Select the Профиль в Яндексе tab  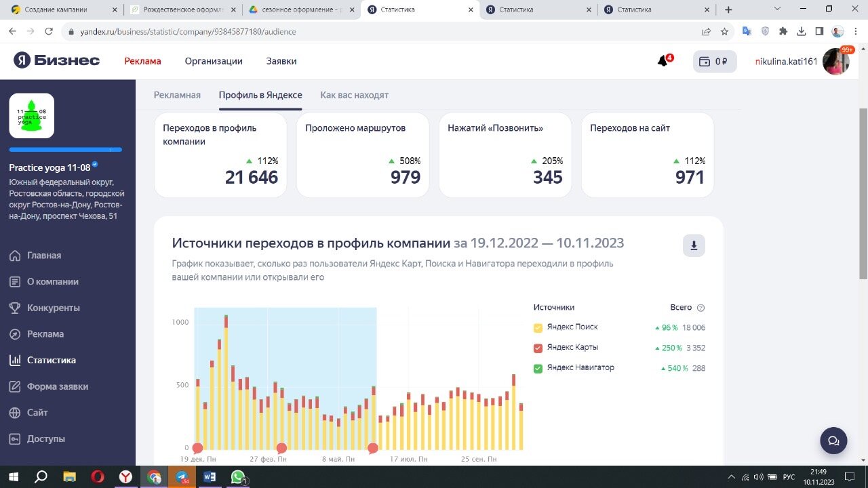(260, 95)
